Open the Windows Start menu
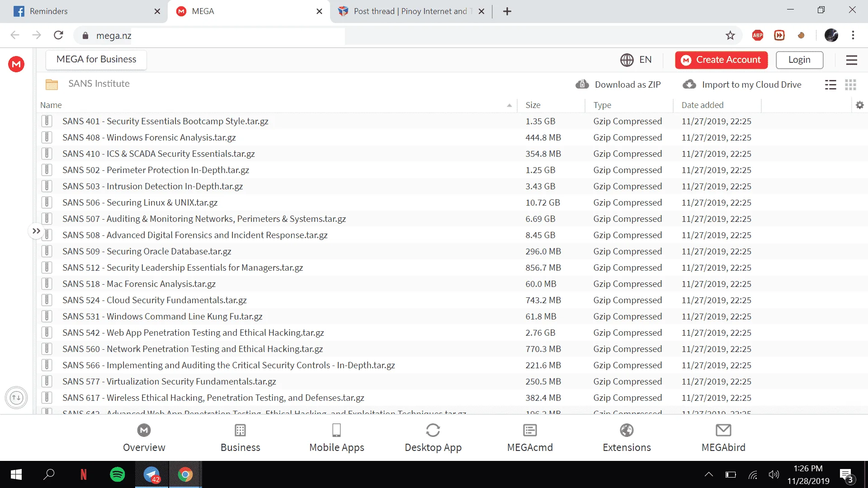The width and height of the screenshot is (868, 488). tap(16, 474)
